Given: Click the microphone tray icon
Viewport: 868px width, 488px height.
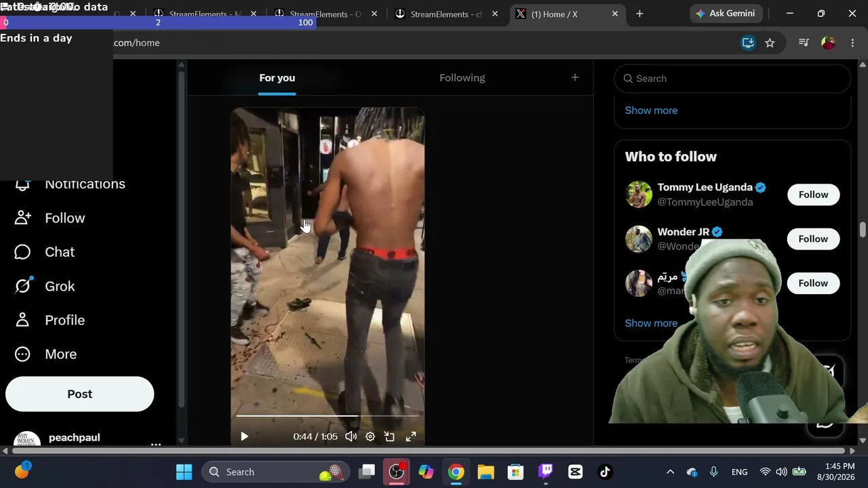Looking at the screenshot, I should (x=713, y=472).
